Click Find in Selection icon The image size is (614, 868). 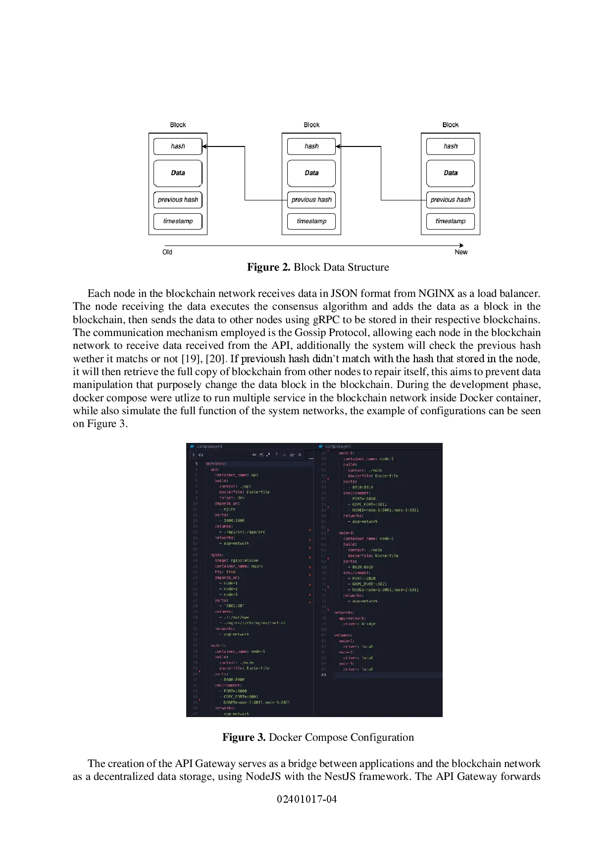[x=292, y=454]
